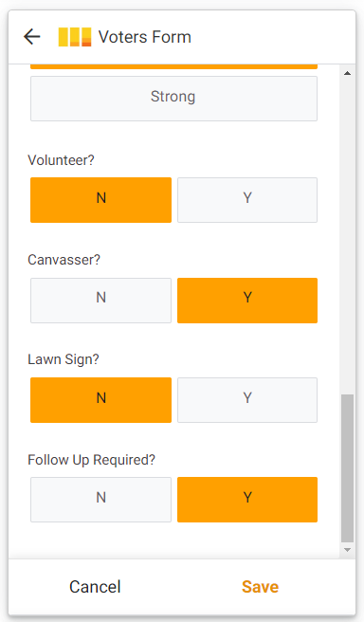Set Volunteer? to N

click(x=100, y=200)
